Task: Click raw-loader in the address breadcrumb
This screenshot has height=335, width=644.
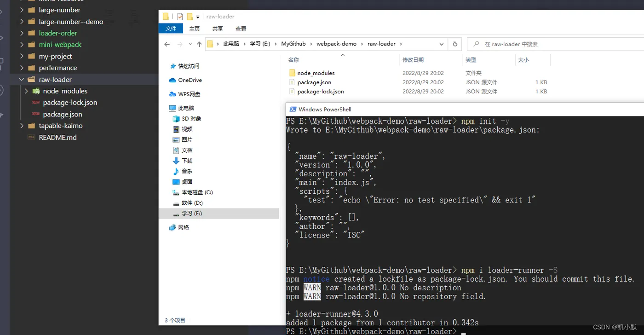Action: pyautogui.click(x=381, y=44)
